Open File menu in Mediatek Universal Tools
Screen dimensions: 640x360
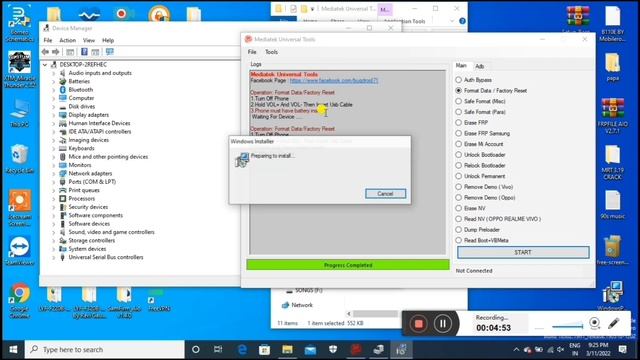pos(252,52)
